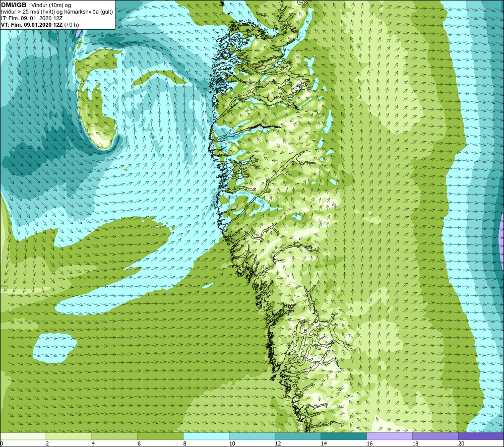Click the 'IT: Fim. 09. 01. 2020 12Z' line
504x447 pixels.
[x=32, y=18]
